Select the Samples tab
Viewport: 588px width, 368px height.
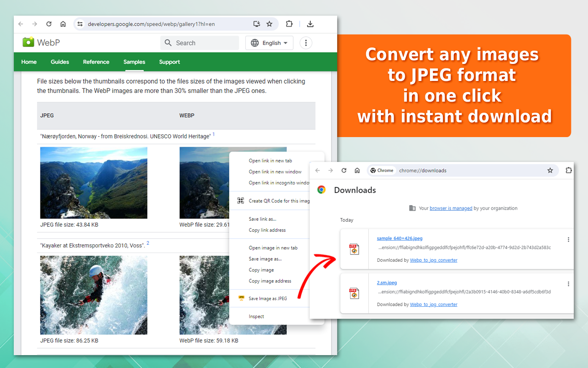pyautogui.click(x=134, y=62)
